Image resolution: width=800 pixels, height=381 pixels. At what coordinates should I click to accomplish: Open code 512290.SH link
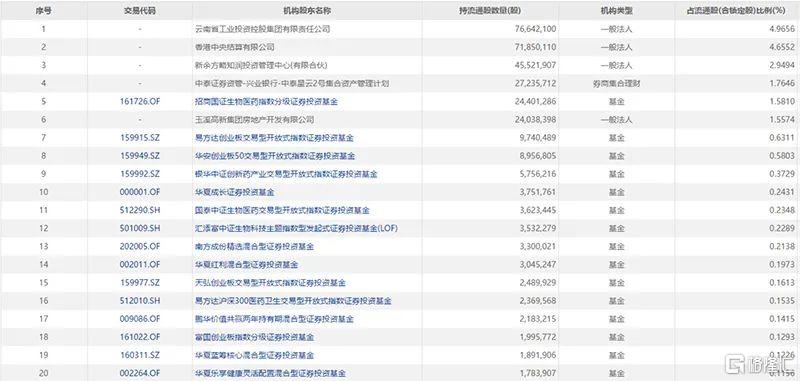pyautogui.click(x=140, y=210)
